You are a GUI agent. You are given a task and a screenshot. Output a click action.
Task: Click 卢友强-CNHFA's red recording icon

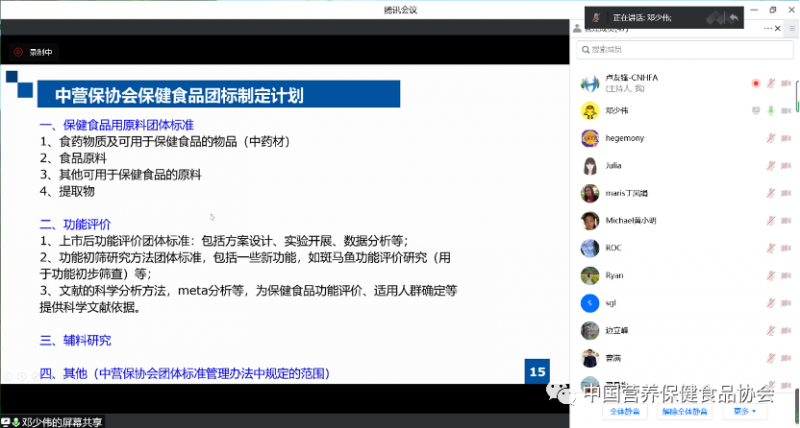coord(756,83)
